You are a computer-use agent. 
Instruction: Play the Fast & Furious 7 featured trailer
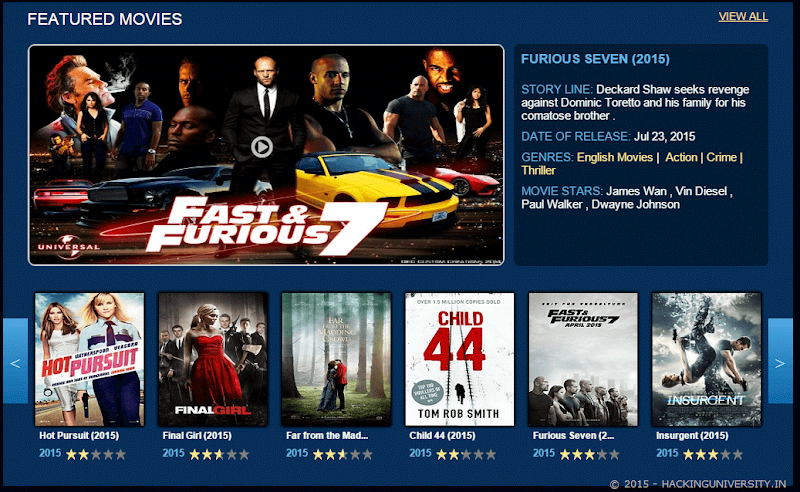tap(262, 147)
